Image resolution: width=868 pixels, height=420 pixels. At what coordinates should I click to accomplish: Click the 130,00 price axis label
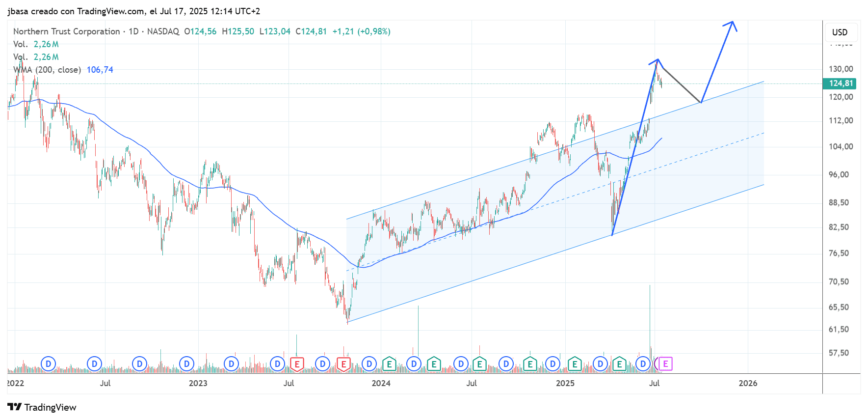pyautogui.click(x=841, y=69)
